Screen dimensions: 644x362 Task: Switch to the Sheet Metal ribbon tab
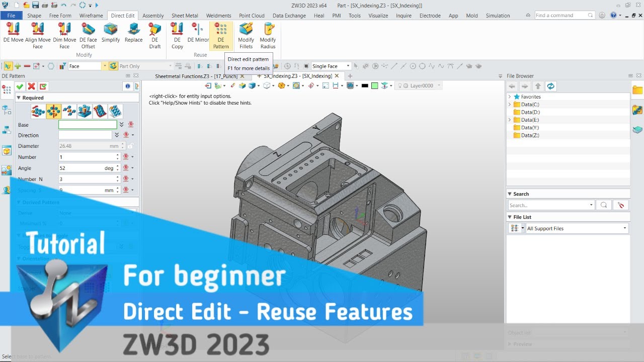pos(185,16)
